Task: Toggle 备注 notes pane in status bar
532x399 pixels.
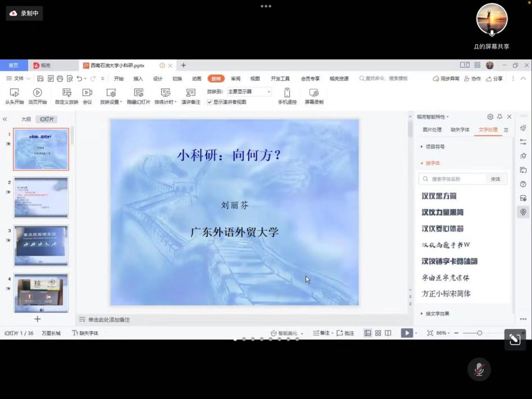Action: (322, 333)
